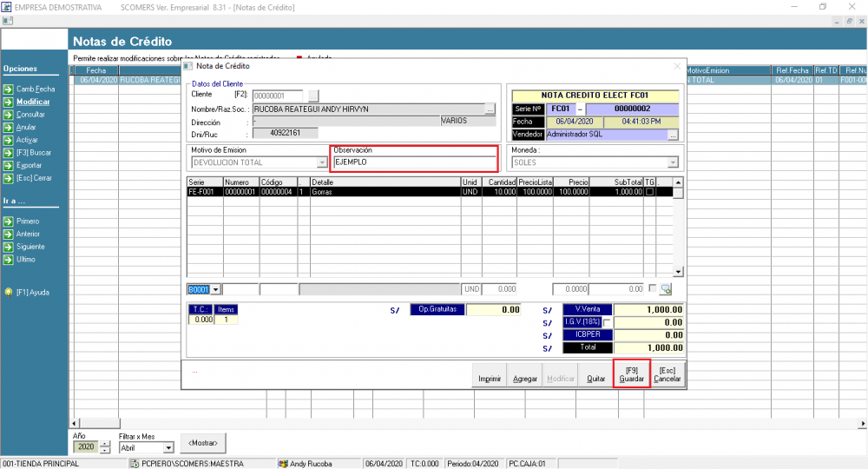This screenshot has height=469, width=868.
Task: Open the B0001 series dropdown
Action: pos(215,289)
